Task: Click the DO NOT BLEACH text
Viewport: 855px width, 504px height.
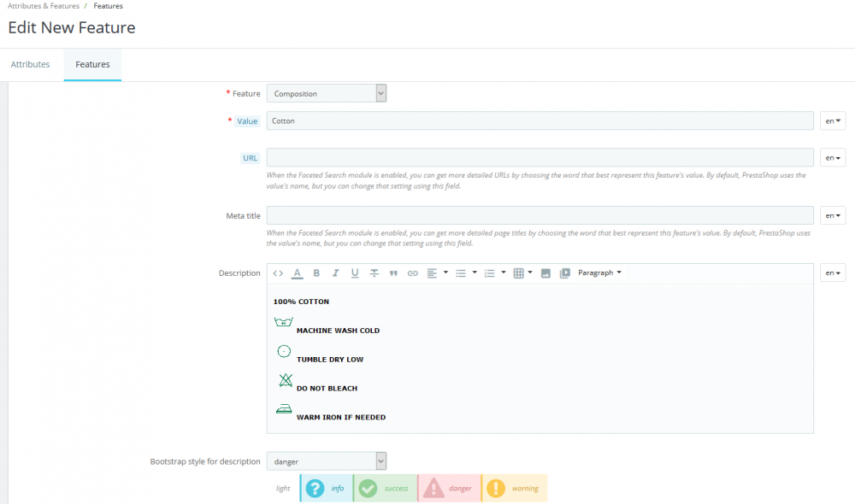Action: tap(327, 388)
